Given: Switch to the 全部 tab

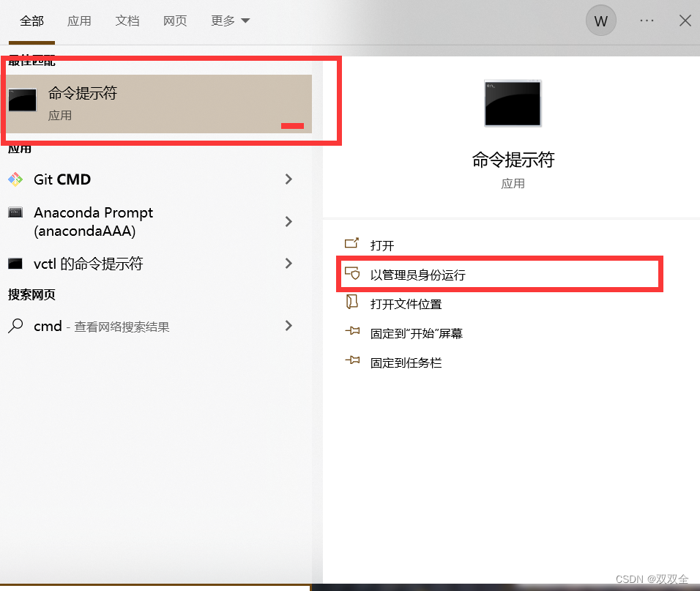Looking at the screenshot, I should coord(31,21).
